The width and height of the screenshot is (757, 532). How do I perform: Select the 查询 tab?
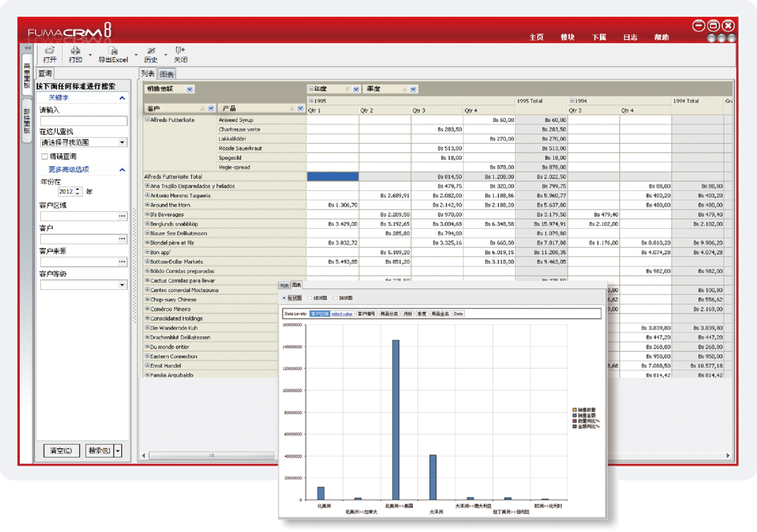click(45, 73)
